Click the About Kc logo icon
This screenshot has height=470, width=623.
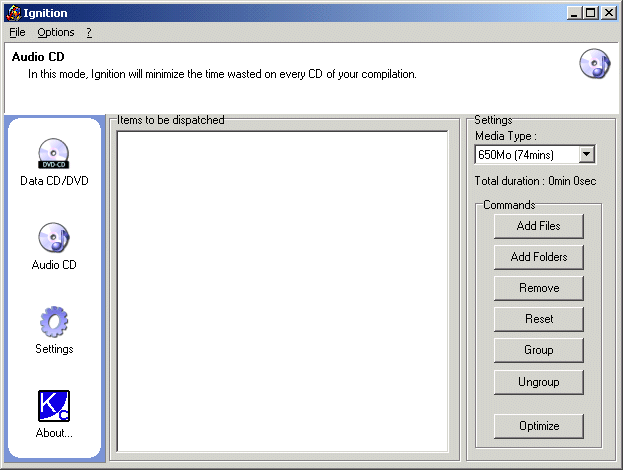pyautogui.click(x=54, y=406)
